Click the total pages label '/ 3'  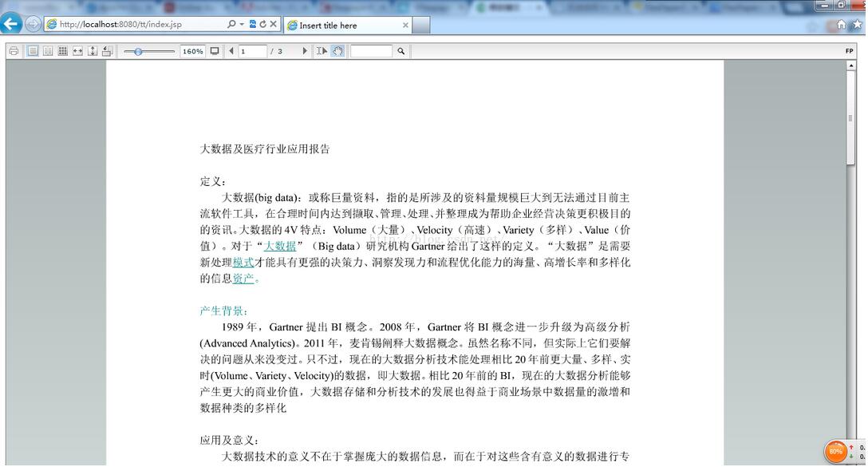[276, 51]
